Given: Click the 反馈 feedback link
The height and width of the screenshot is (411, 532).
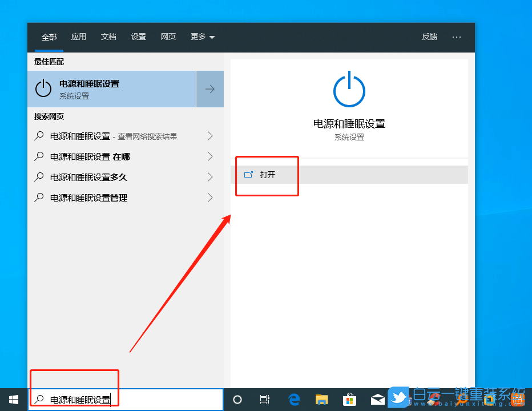Looking at the screenshot, I should [429, 37].
